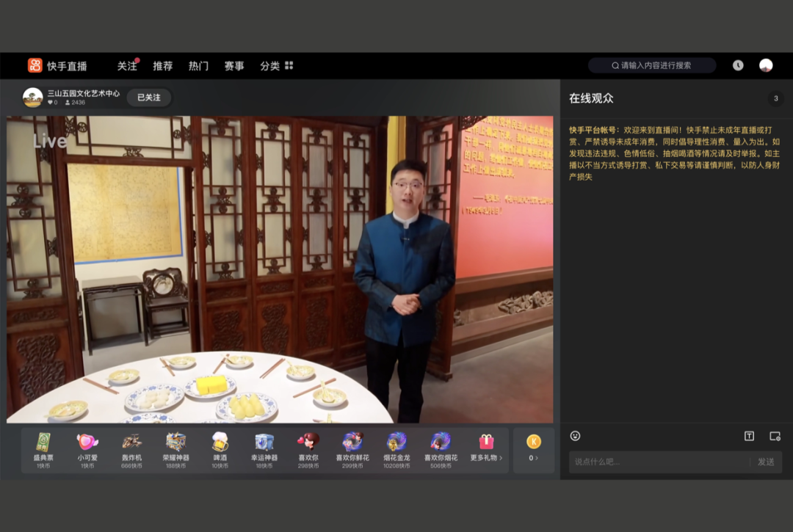
Task: Pick the 小可爱 heart gift
Action: pyautogui.click(x=87, y=446)
